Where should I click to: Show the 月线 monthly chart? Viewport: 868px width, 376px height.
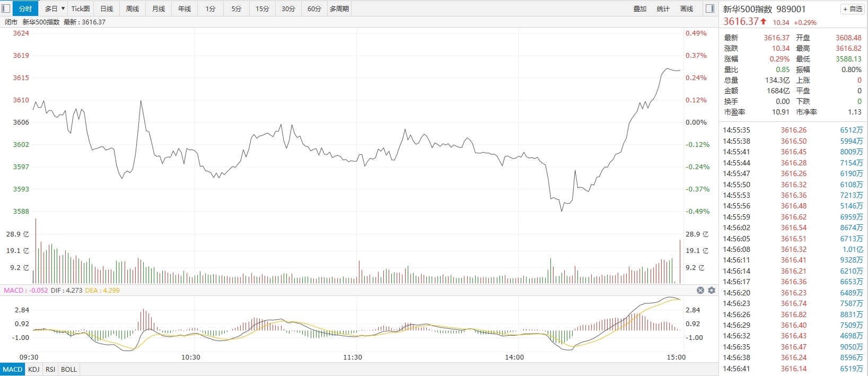pos(159,8)
